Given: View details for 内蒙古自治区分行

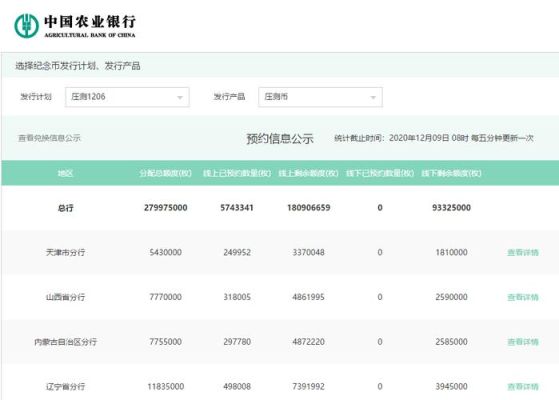Looking at the screenshot, I should click(523, 342).
